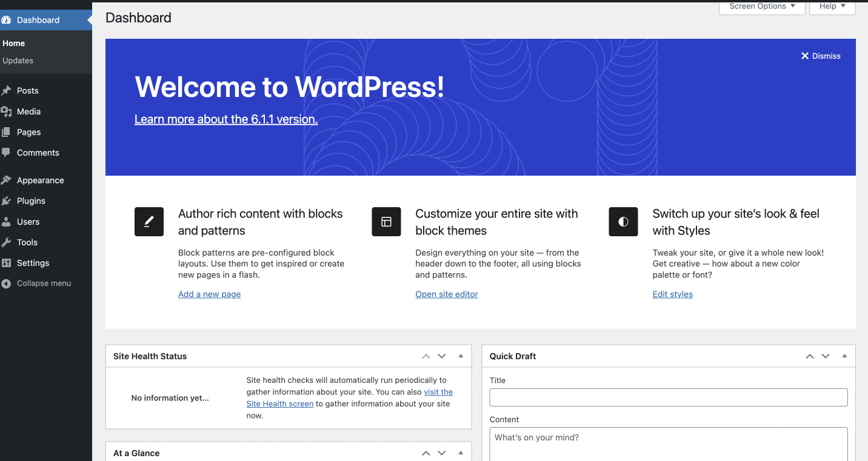
Task: Move At a Glance panel up
Action: (x=426, y=453)
